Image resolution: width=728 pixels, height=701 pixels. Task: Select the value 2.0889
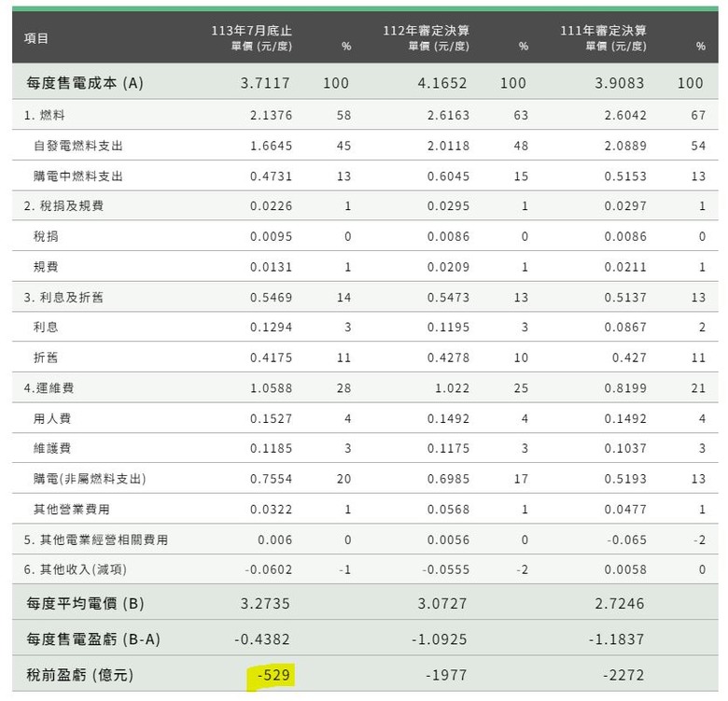click(625, 146)
